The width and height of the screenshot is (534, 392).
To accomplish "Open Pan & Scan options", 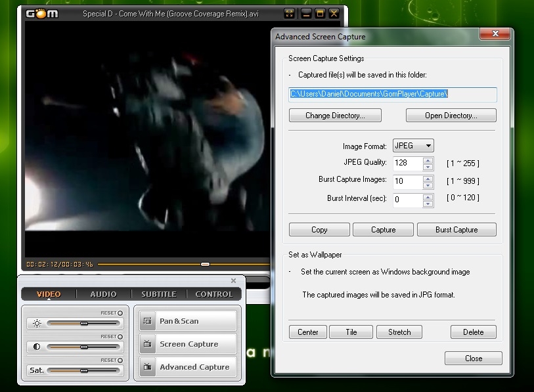I will tap(188, 321).
